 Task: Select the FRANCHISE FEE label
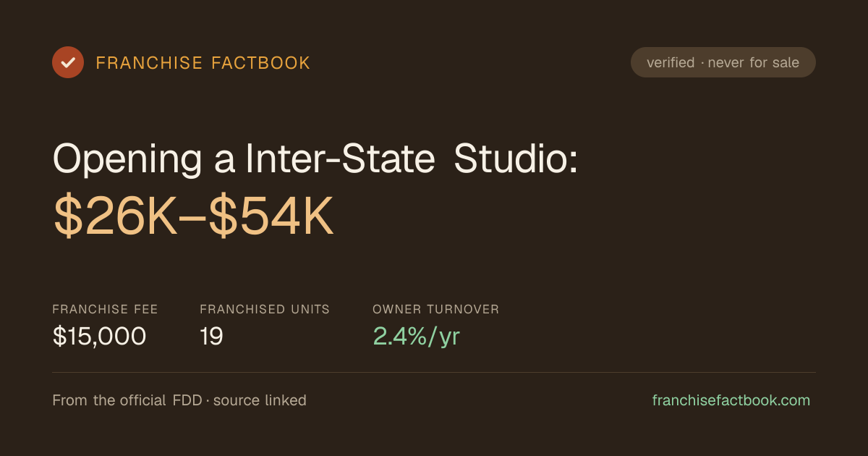(105, 309)
